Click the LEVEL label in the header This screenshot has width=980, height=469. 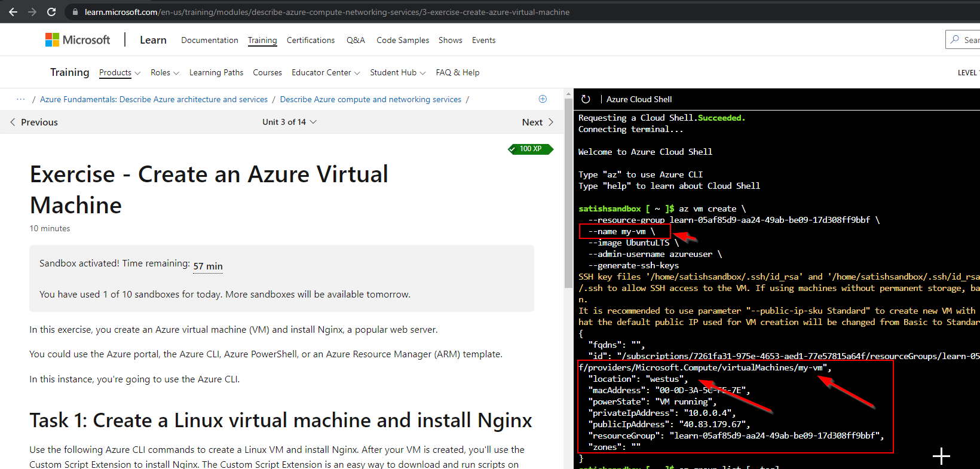tap(968, 72)
